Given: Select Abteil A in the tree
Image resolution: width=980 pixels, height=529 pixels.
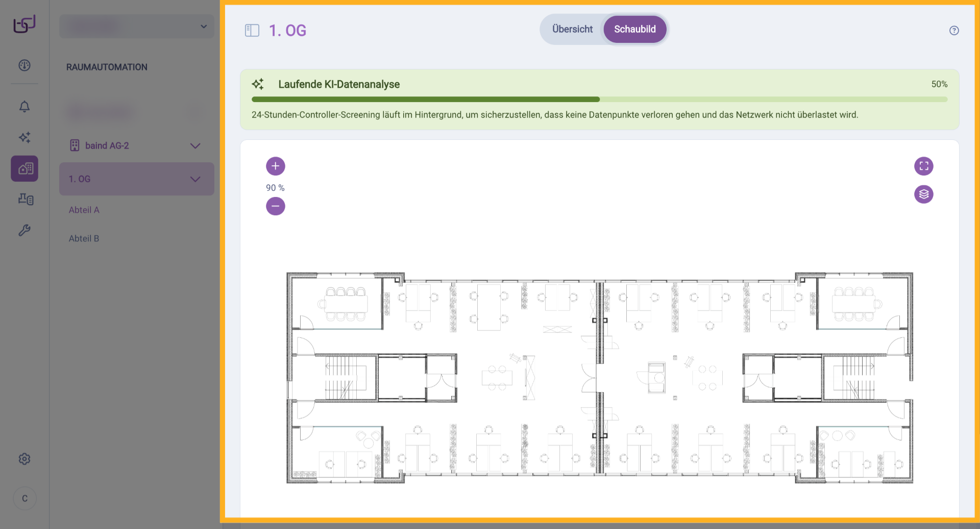Looking at the screenshot, I should tap(84, 210).
